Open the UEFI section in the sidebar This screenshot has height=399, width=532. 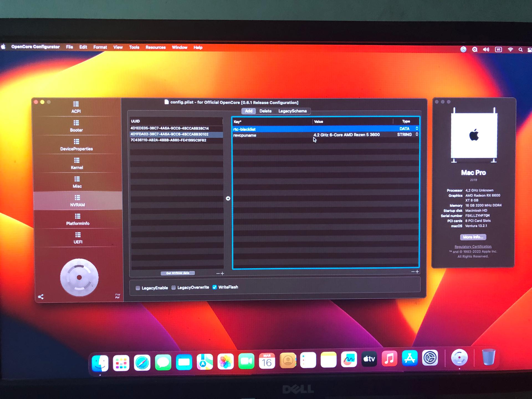click(x=78, y=238)
